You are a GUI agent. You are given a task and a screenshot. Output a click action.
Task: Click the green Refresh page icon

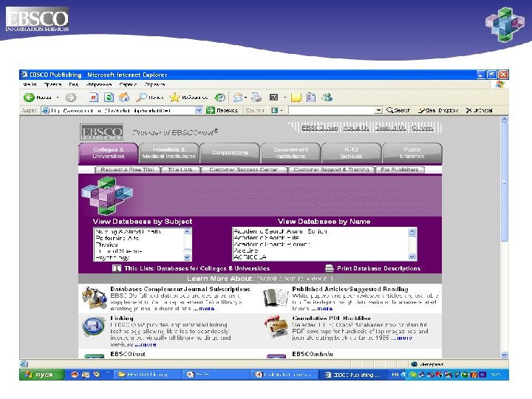point(109,98)
